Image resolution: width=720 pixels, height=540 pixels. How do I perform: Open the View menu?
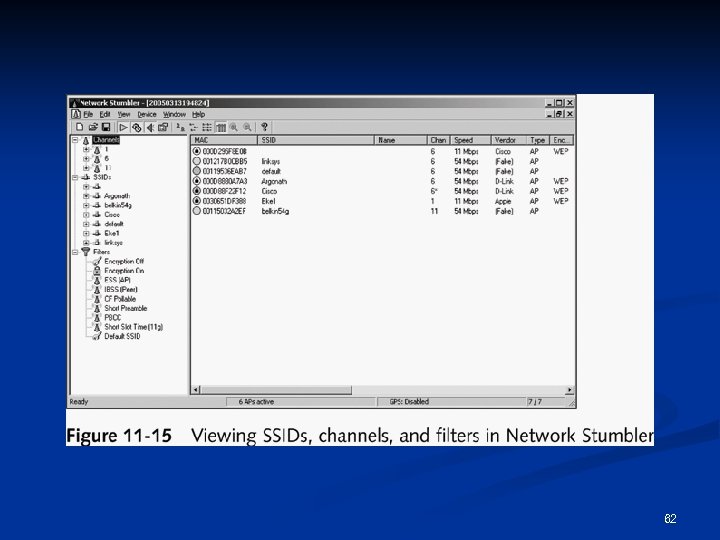[x=124, y=114]
